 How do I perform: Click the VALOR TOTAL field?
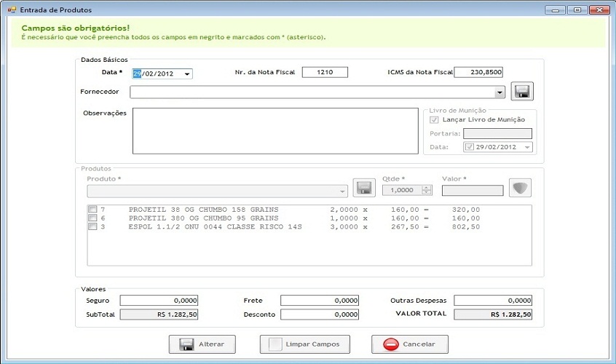point(493,314)
